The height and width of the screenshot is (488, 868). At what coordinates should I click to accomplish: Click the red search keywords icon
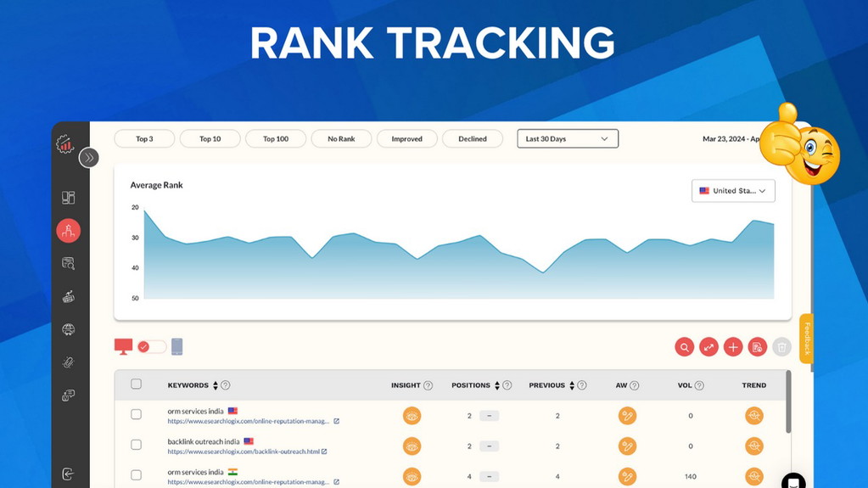pyautogui.click(x=684, y=346)
